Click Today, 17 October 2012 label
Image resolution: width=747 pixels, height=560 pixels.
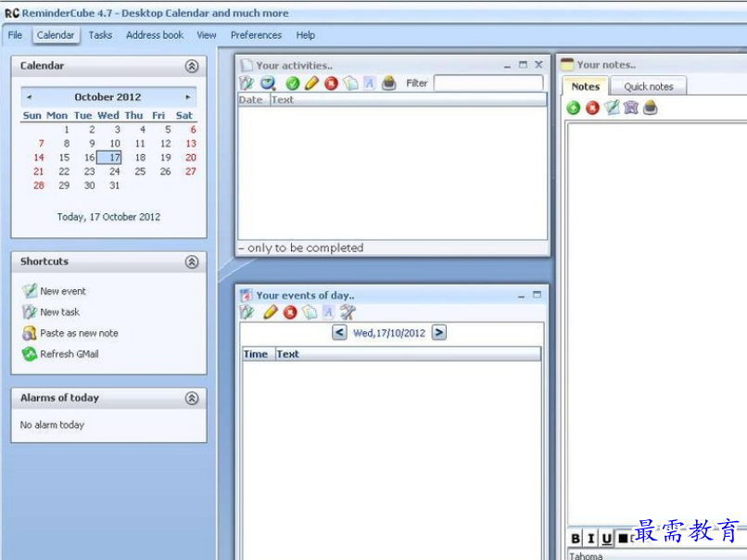(108, 217)
